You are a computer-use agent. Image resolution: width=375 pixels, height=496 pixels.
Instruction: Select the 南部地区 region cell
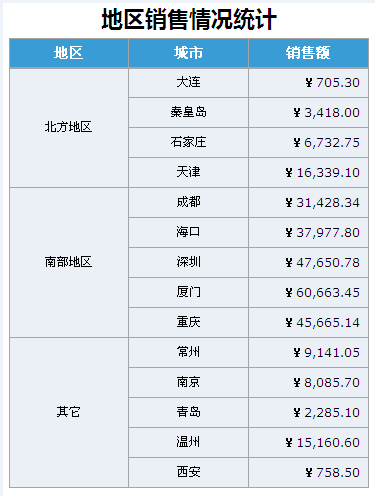[69, 262]
